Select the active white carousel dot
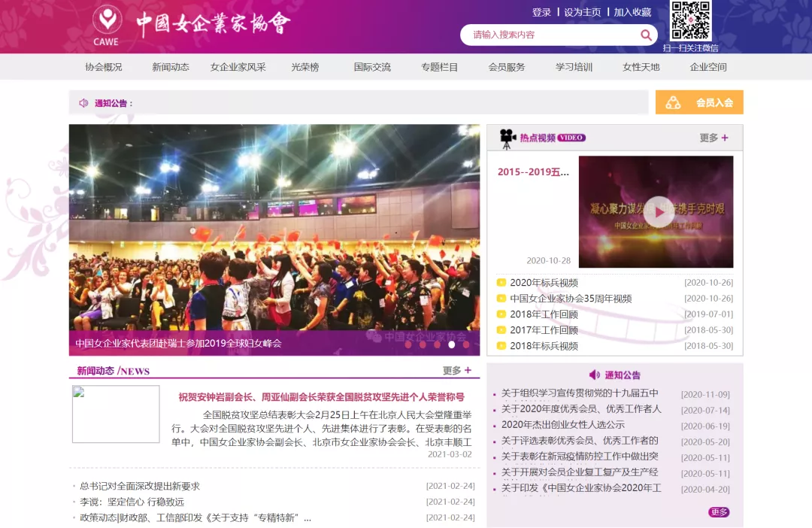 tap(452, 344)
